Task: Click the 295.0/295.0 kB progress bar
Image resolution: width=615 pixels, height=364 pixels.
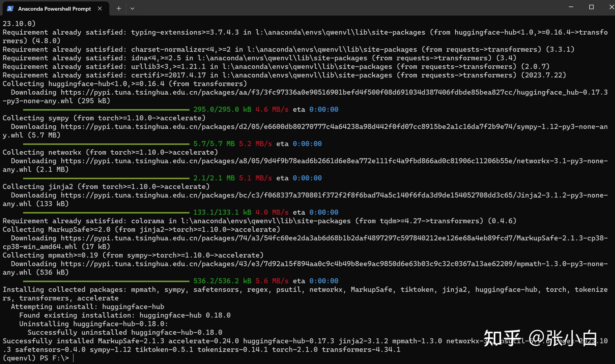Action: point(106,110)
